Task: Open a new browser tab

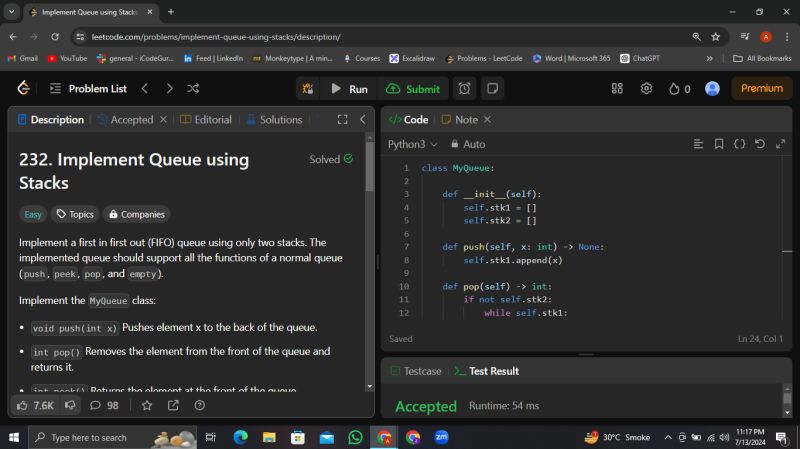Action: coord(171,12)
